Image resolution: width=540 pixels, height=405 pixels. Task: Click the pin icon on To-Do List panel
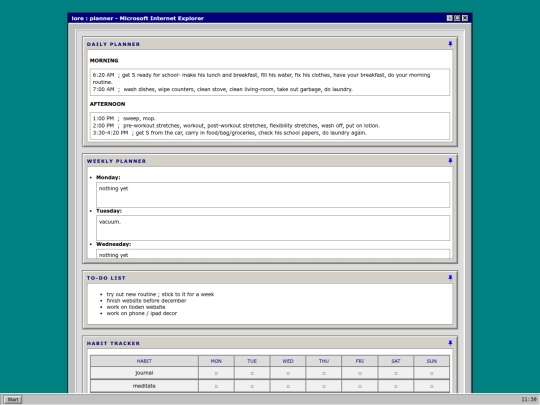click(450, 278)
